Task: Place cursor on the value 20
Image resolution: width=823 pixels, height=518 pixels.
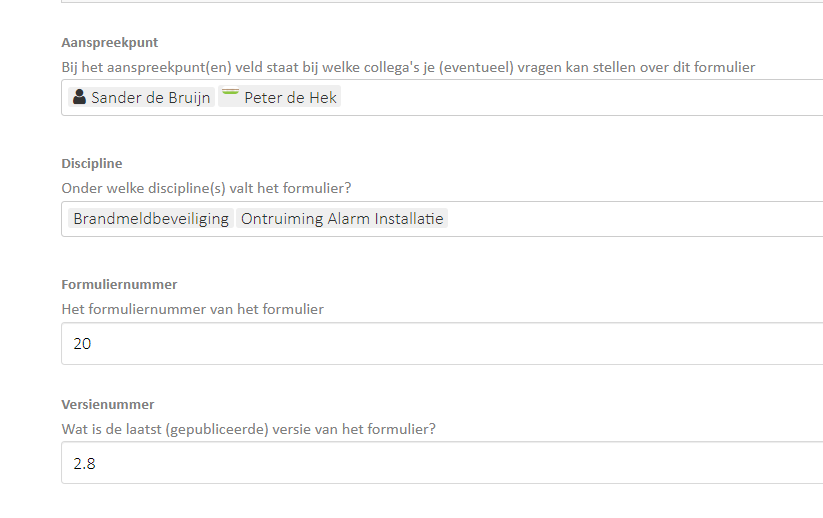Action: tap(82, 344)
